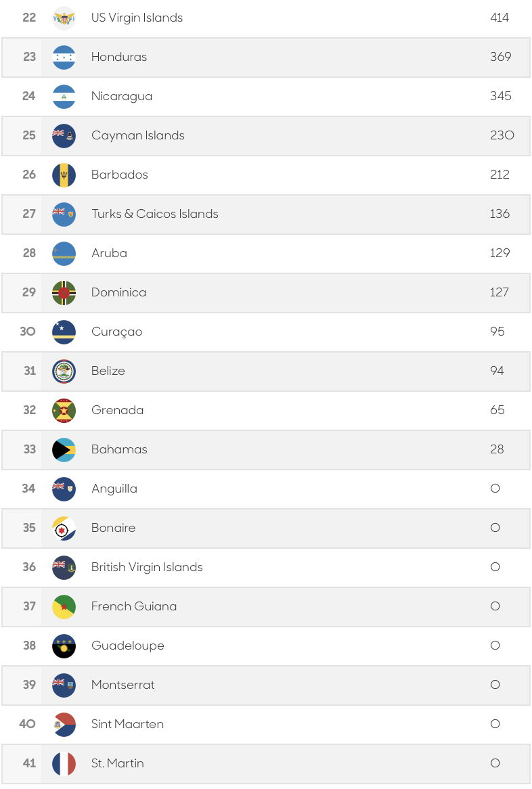This screenshot has width=532, height=789.
Task: Click the Belize flag icon
Action: pyautogui.click(x=64, y=371)
